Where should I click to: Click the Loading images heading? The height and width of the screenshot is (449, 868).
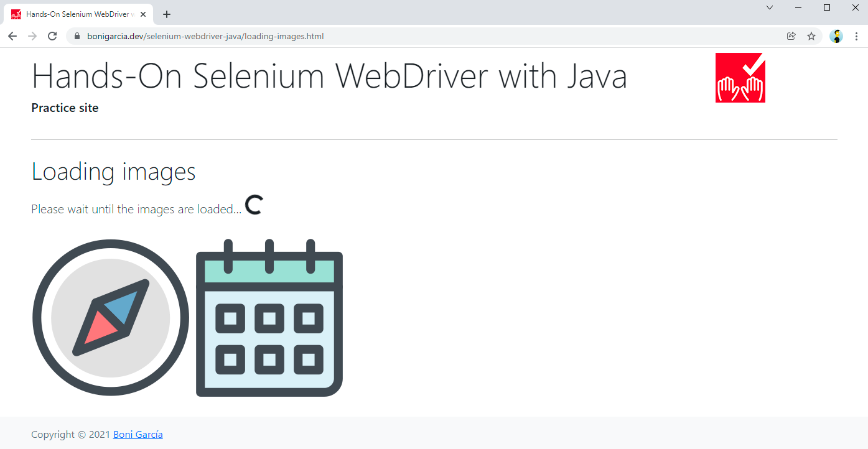[113, 172]
